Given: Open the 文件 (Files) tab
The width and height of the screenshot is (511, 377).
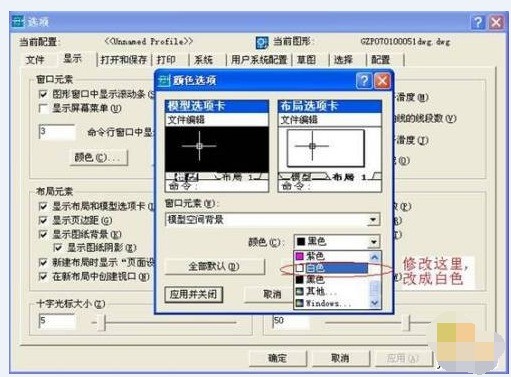Looking at the screenshot, I should [35, 60].
